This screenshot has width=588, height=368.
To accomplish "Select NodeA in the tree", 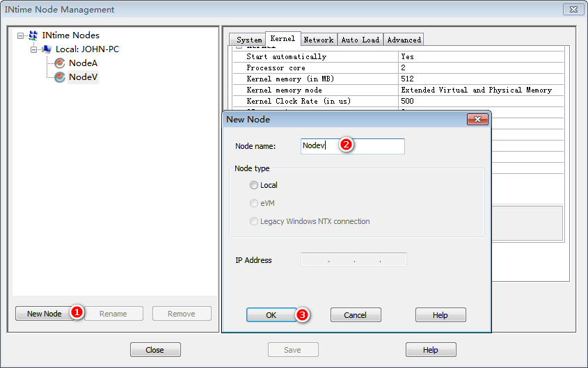I will (x=83, y=63).
